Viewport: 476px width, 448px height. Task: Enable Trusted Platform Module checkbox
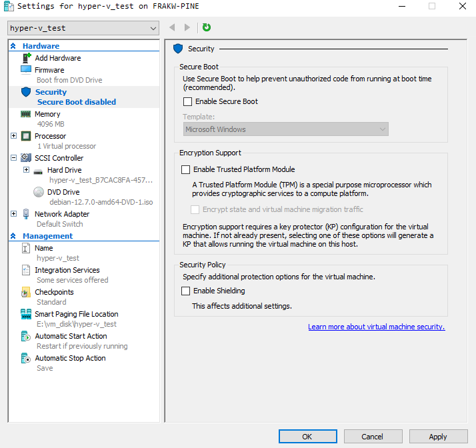[185, 169]
